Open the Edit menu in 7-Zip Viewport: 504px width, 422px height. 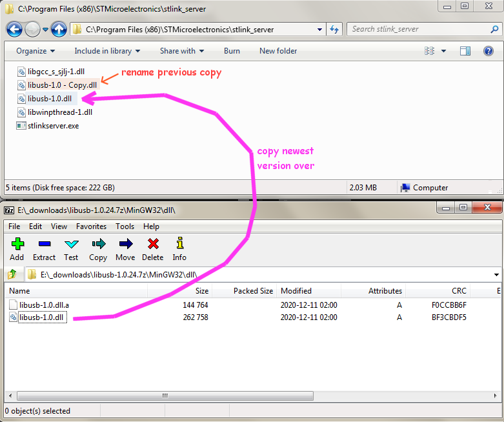tap(35, 226)
